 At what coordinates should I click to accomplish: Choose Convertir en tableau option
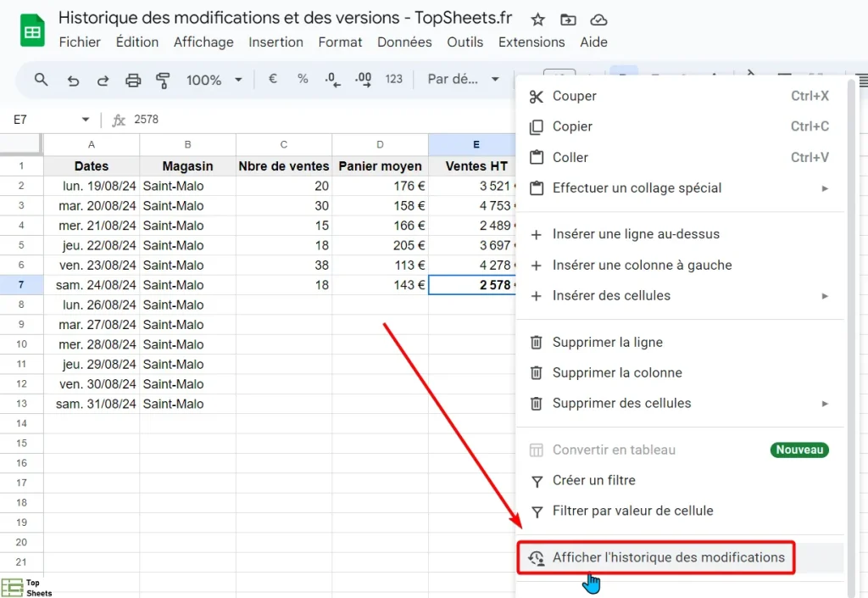680,450
